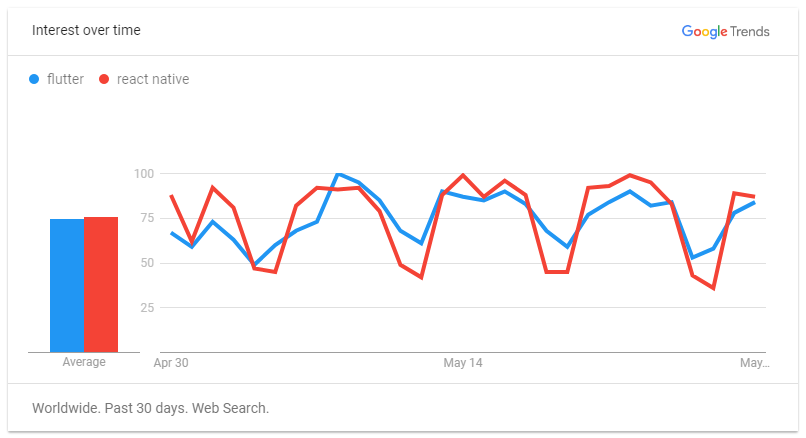Click the Google Trends logo
Viewport: 806px width, 438px height.
pyautogui.click(x=725, y=32)
